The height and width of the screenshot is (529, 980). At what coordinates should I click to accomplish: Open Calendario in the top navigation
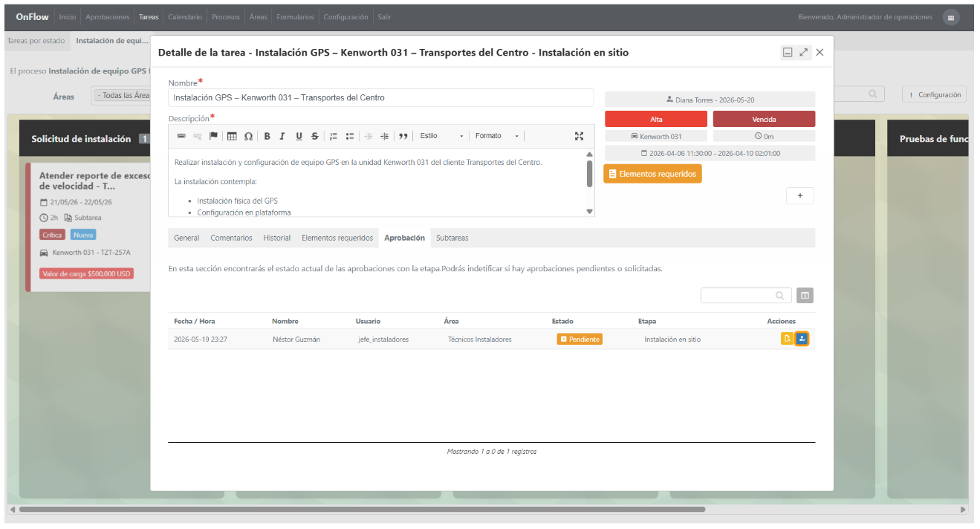pyautogui.click(x=185, y=17)
